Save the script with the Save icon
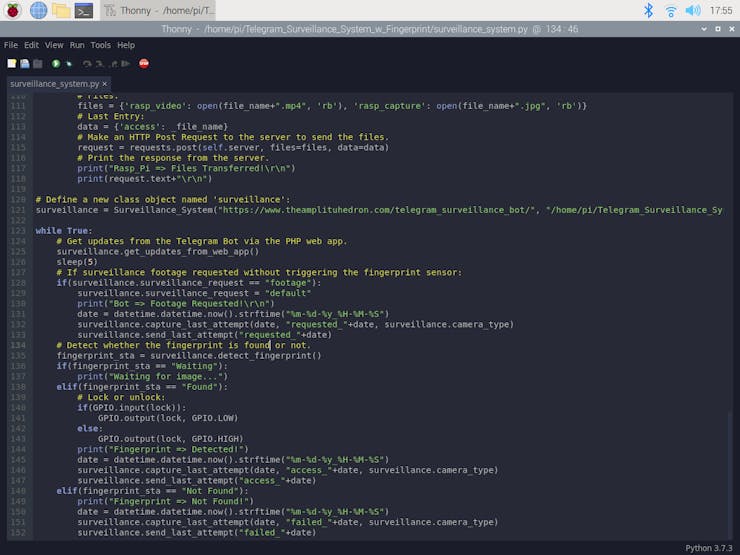 click(x=37, y=63)
